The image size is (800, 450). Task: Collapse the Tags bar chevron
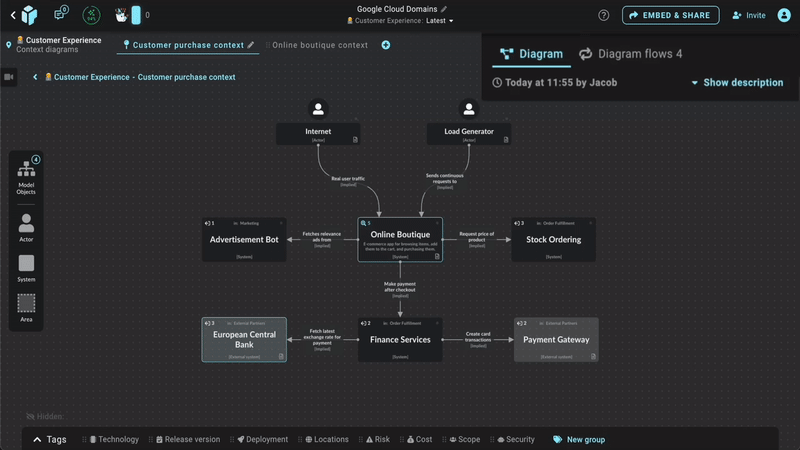(38, 440)
